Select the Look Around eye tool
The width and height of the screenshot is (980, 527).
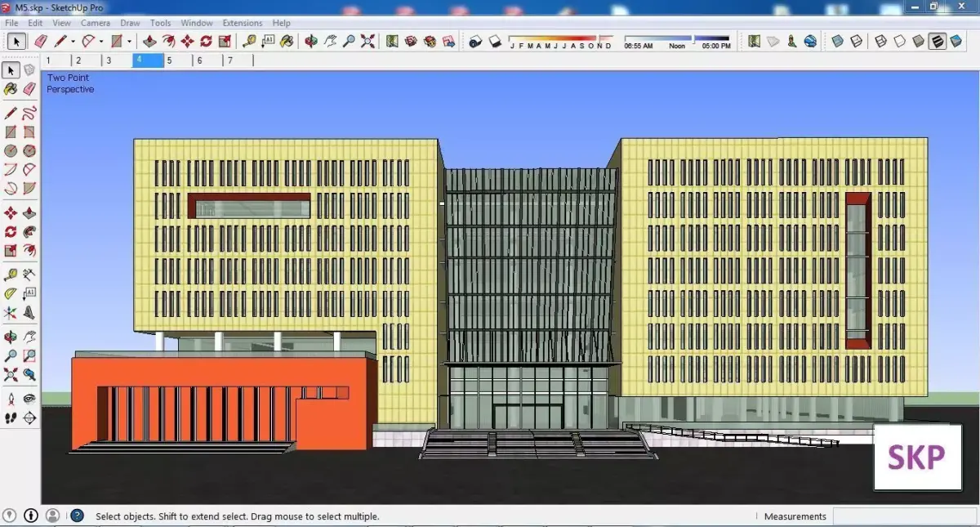click(29, 399)
